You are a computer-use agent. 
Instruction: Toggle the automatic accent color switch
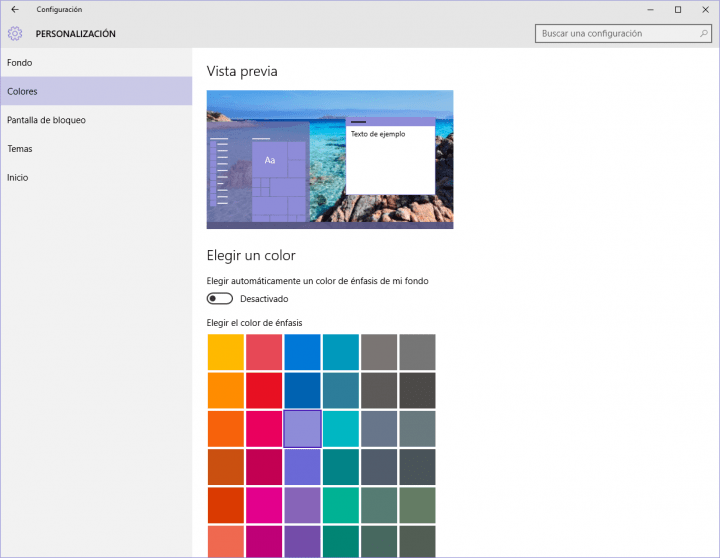(219, 299)
